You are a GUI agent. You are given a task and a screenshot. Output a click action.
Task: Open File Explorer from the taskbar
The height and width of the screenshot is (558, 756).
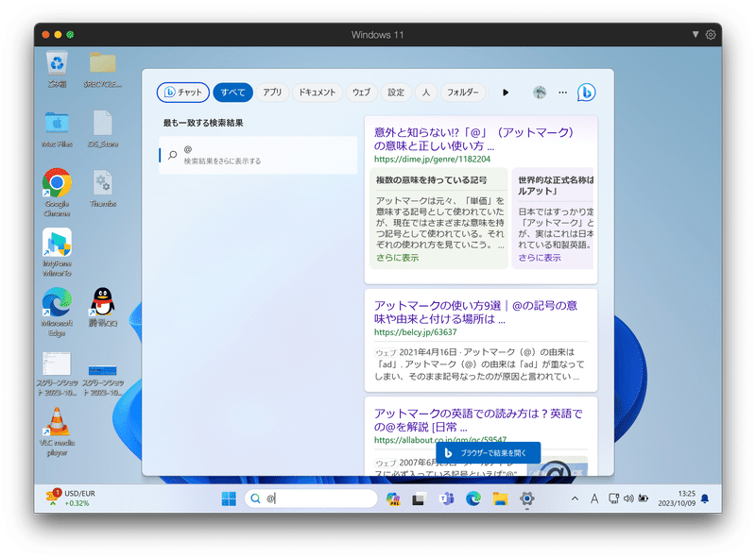point(500,499)
